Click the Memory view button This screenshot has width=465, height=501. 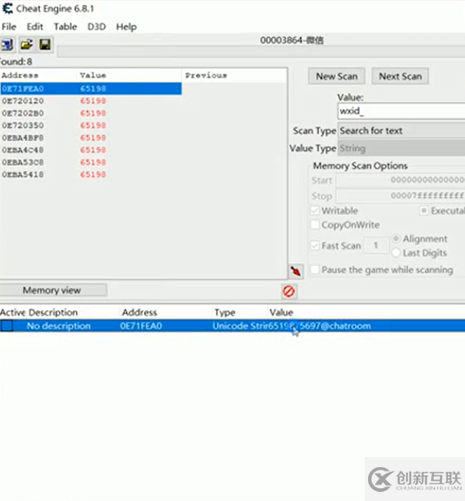coord(52,290)
